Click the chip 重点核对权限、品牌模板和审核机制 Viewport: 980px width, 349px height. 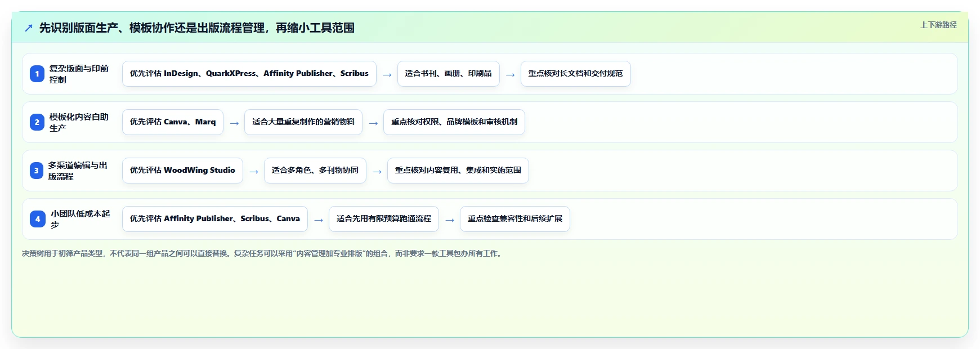point(454,122)
